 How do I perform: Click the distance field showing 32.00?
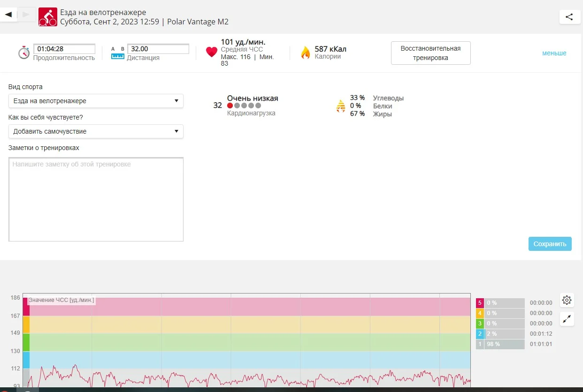click(x=159, y=49)
